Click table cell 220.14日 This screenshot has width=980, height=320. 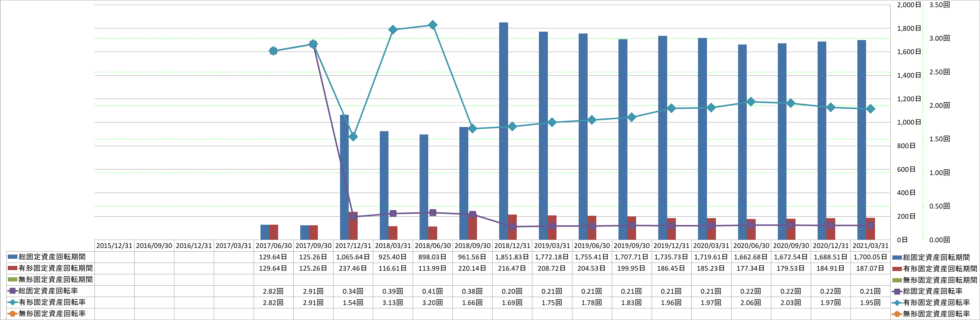click(x=472, y=268)
